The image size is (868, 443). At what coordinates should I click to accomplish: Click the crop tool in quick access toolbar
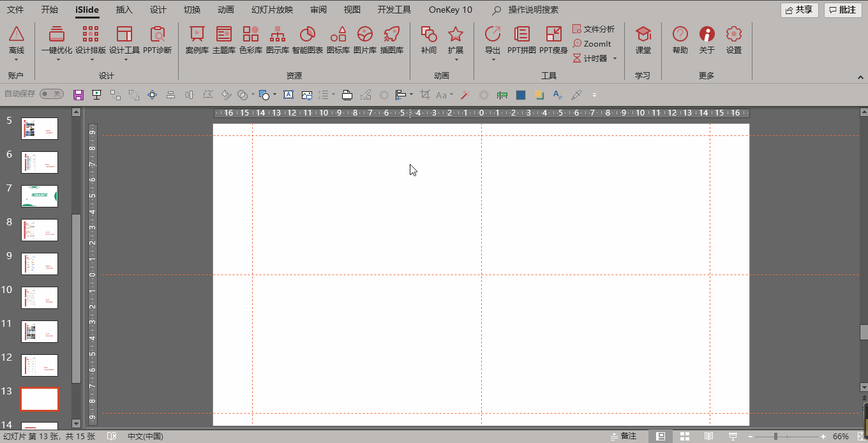[425, 94]
